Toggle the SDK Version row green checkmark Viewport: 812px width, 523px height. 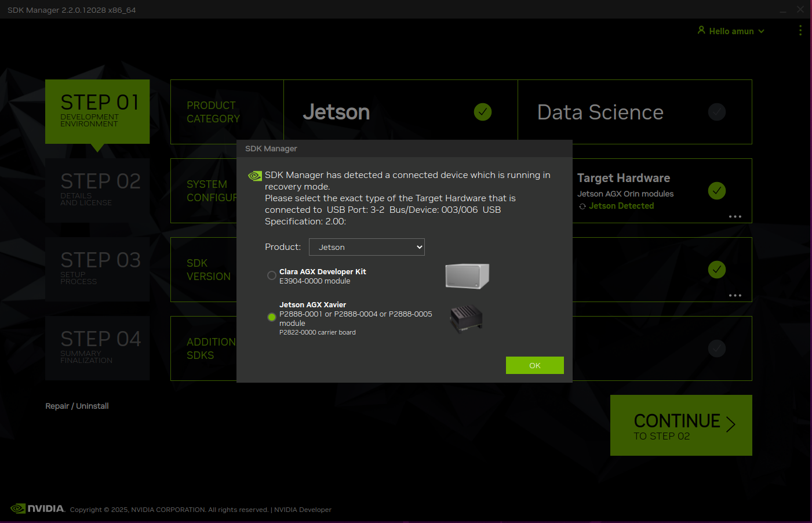(717, 270)
